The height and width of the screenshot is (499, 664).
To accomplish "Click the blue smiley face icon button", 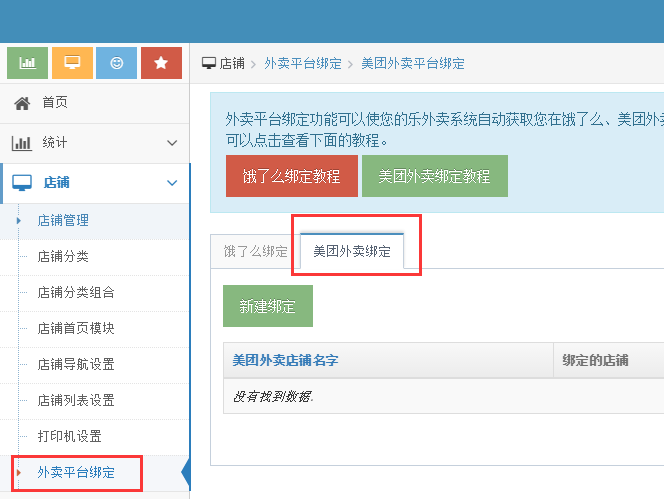I will (x=116, y=63).
